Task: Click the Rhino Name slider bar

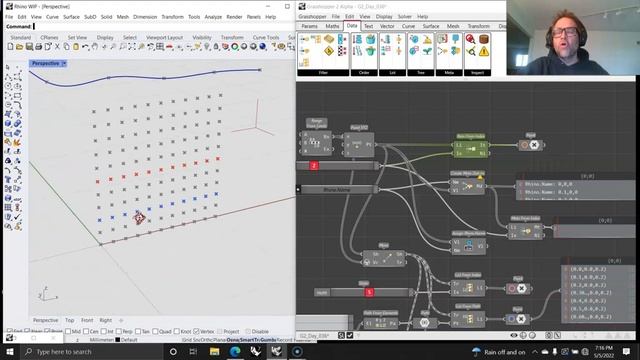Action: point(337,190)
